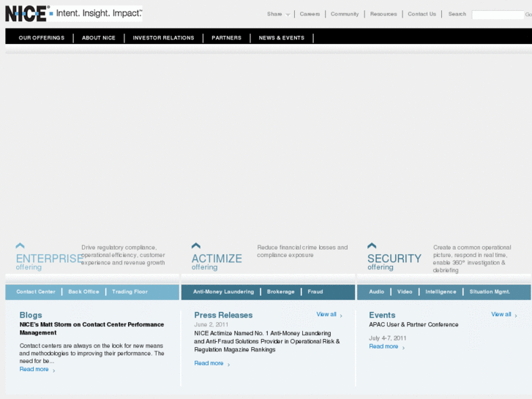Go to the Community page
This screenshot has height=399, width=532.
point(345,14)
